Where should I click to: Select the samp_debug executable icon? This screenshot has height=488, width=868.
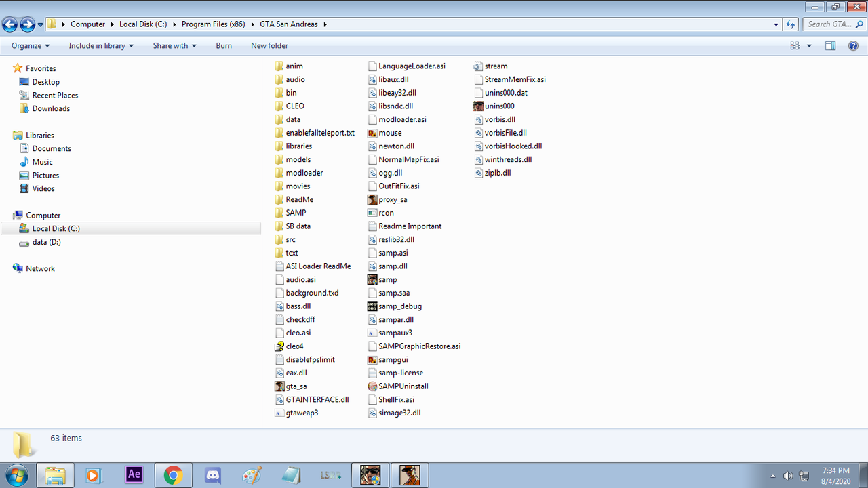point(372,306)
